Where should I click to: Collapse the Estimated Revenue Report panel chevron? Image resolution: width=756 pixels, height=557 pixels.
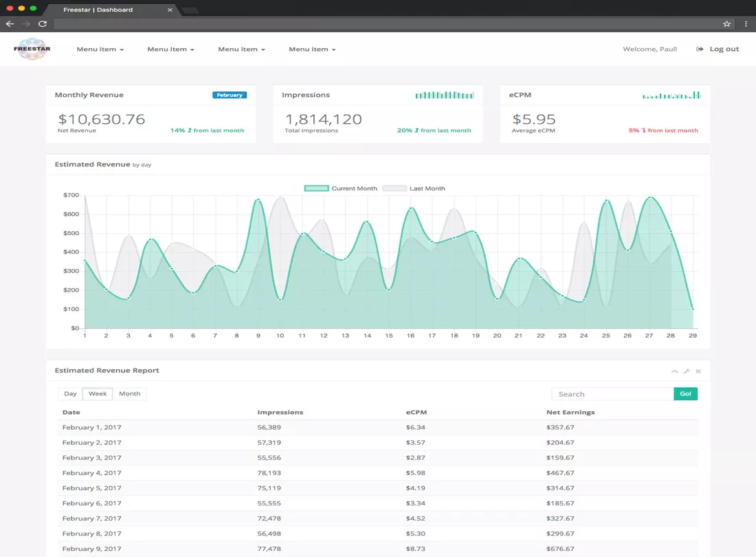pos(674,371)
